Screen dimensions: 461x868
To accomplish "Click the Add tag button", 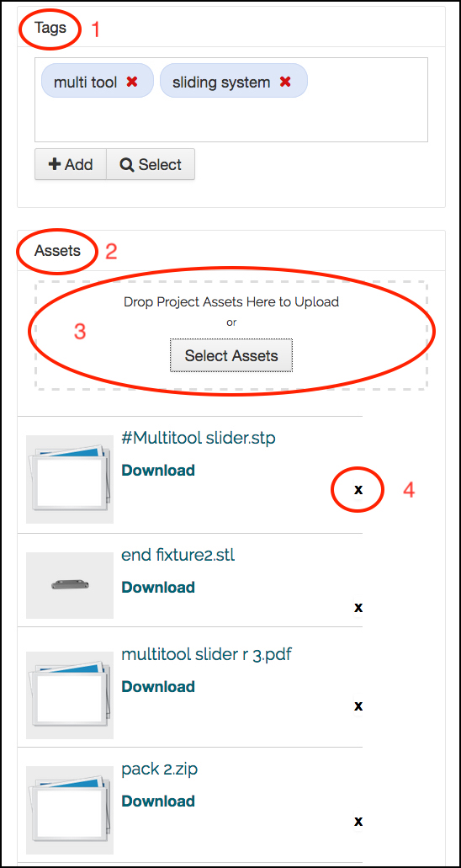I will (71, 164).
